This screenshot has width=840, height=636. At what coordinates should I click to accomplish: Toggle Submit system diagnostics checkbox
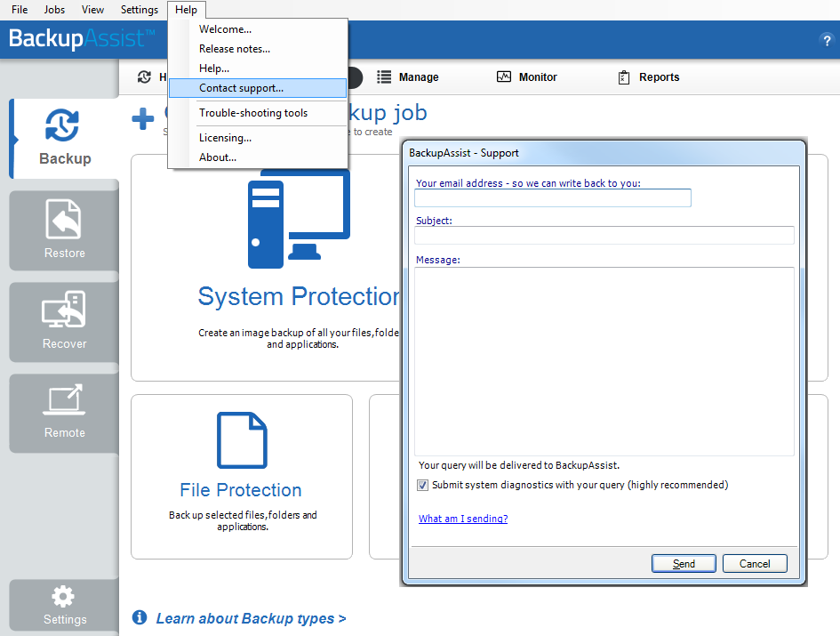(423, 486)
